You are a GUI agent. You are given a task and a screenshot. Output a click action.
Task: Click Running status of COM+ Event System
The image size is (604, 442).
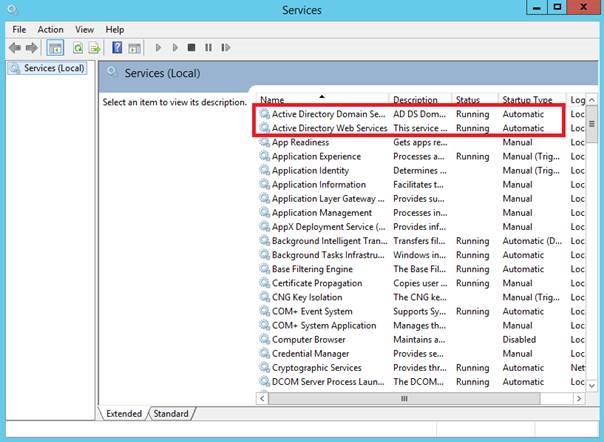click(472, 311)
